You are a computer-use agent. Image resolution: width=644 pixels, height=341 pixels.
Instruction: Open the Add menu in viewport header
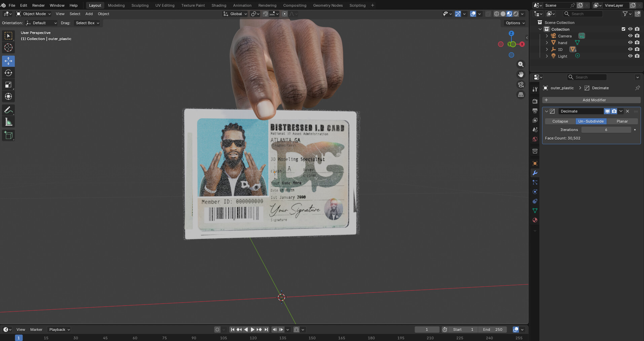coord(89,14)
